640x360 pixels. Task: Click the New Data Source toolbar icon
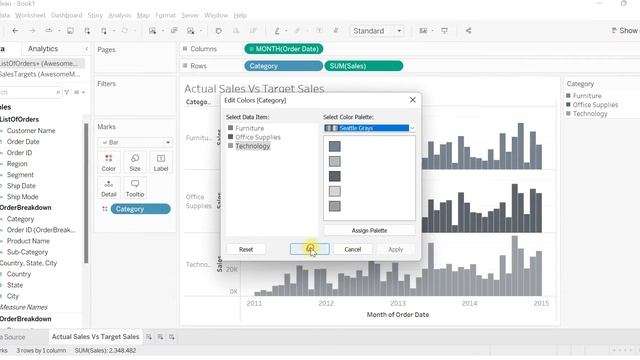point(87,31)
